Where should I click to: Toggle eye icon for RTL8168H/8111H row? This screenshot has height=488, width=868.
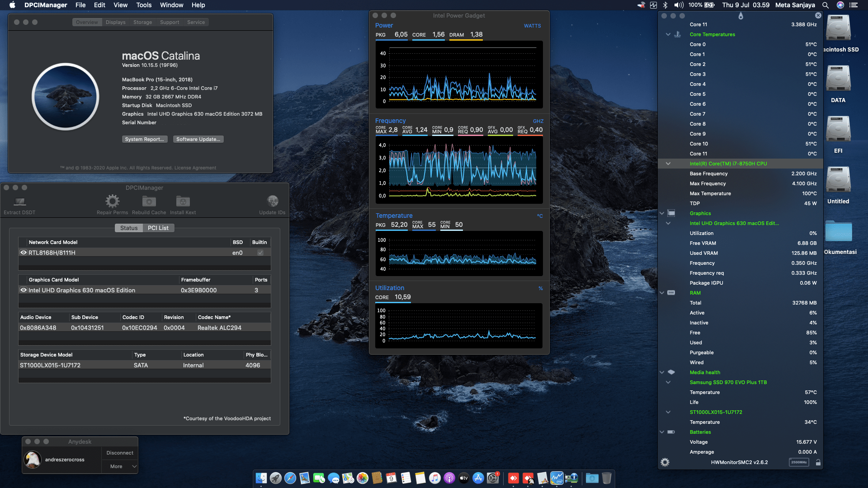24,253
